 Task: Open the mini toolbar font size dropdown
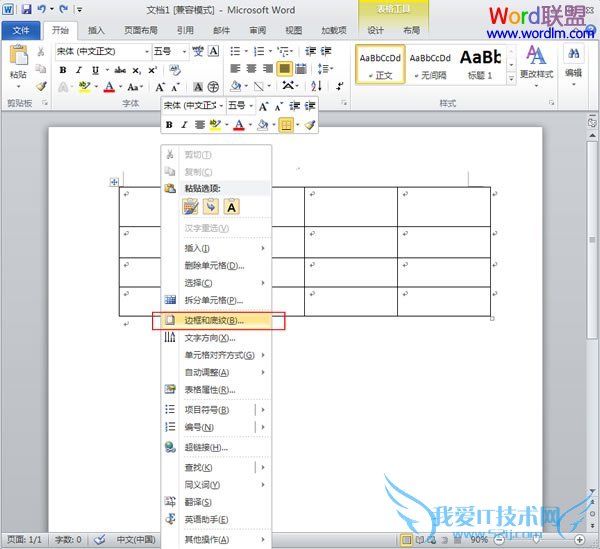pos(251,106)
